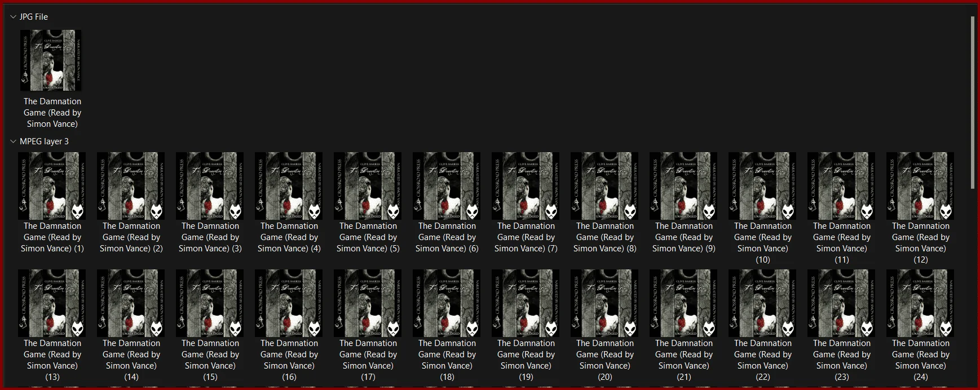Select MP3 file thumbnail numbered (8)

(604, 186)
